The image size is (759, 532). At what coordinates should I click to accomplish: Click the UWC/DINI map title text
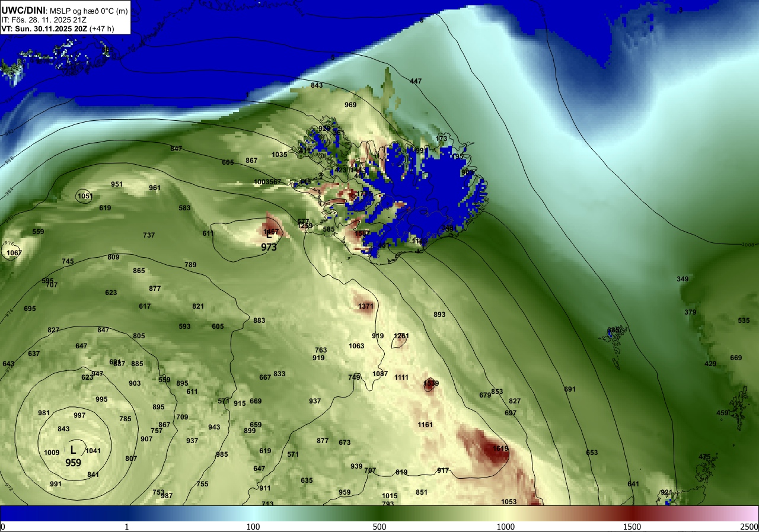click(23, 9)
